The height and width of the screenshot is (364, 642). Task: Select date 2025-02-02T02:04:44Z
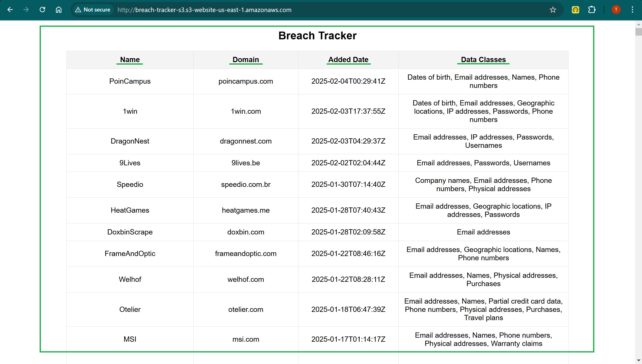point(348,163)
